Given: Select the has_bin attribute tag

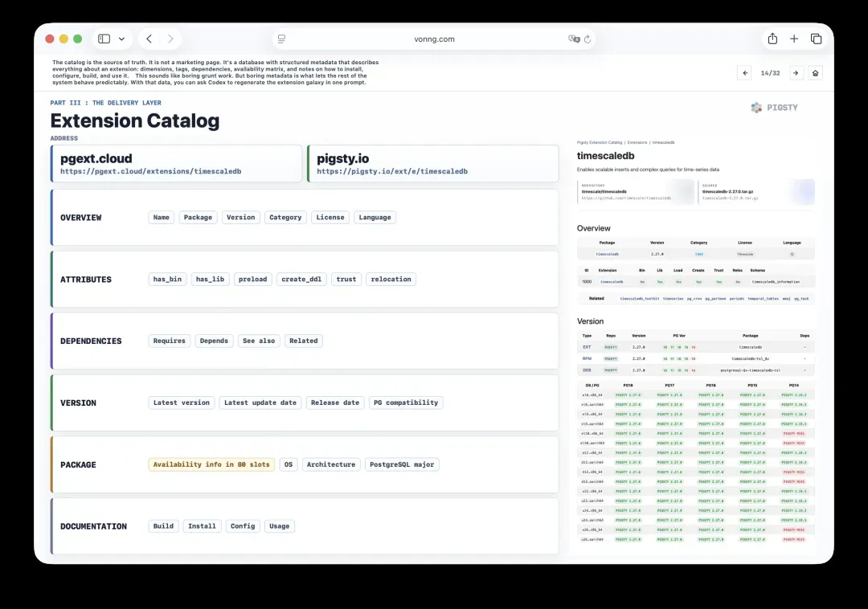Looking at the screenshot, I should tap(167, 280).
